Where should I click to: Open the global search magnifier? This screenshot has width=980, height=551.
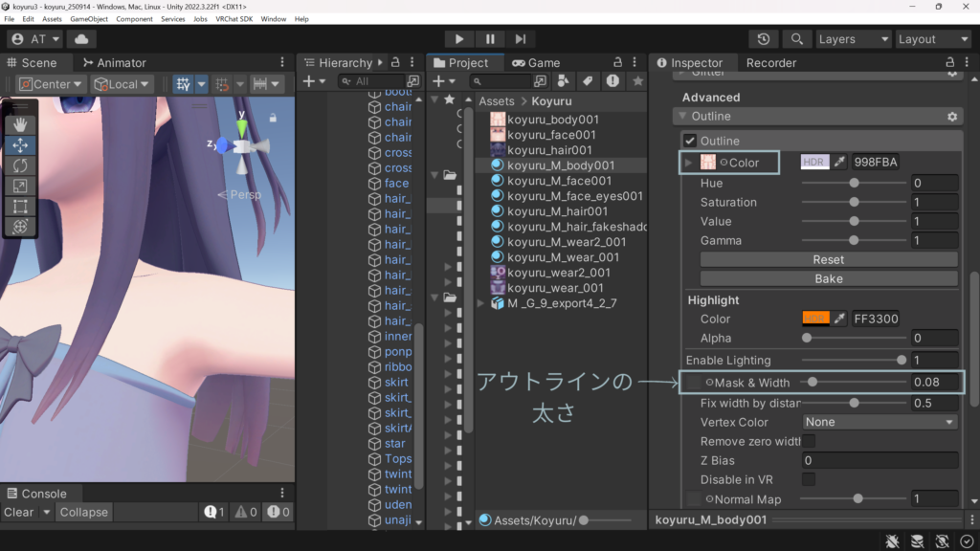tap(796, 38)
